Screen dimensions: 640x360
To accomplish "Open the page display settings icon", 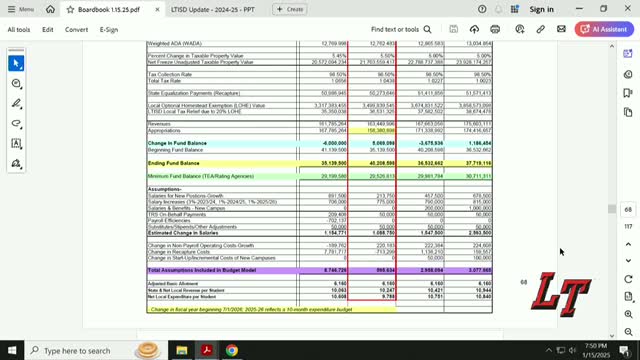I will [628, 297].
